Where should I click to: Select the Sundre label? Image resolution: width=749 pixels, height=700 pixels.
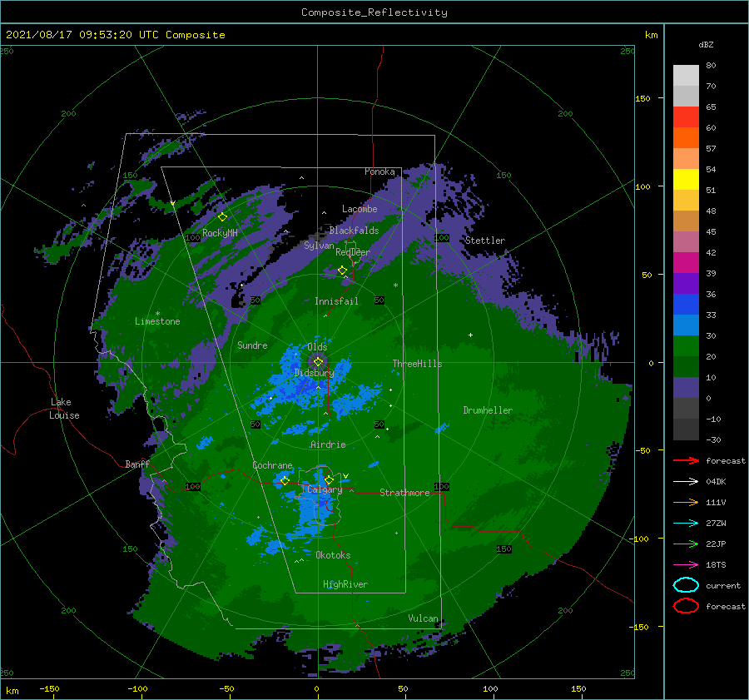pos(252,345)
